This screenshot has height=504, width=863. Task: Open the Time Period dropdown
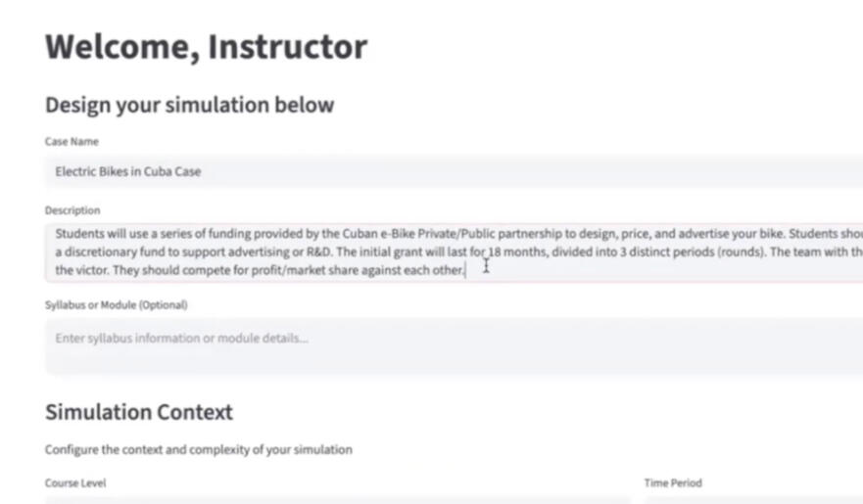[x=752, y=500]
